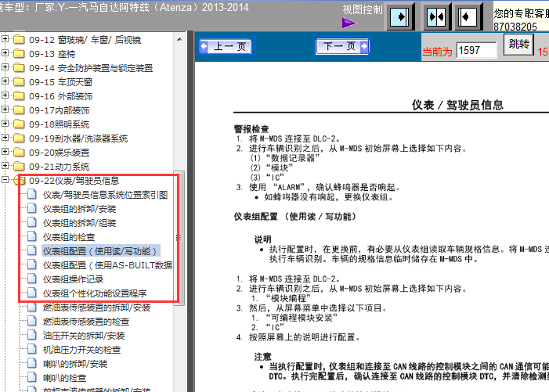Click the splitter grip between tree and page
The width and height of the screenshot is (549, 392).
coord(190,211)
